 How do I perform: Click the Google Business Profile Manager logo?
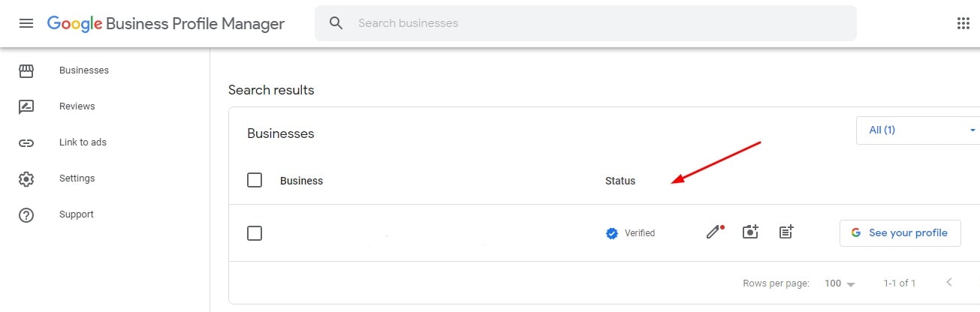pos(166,23)
